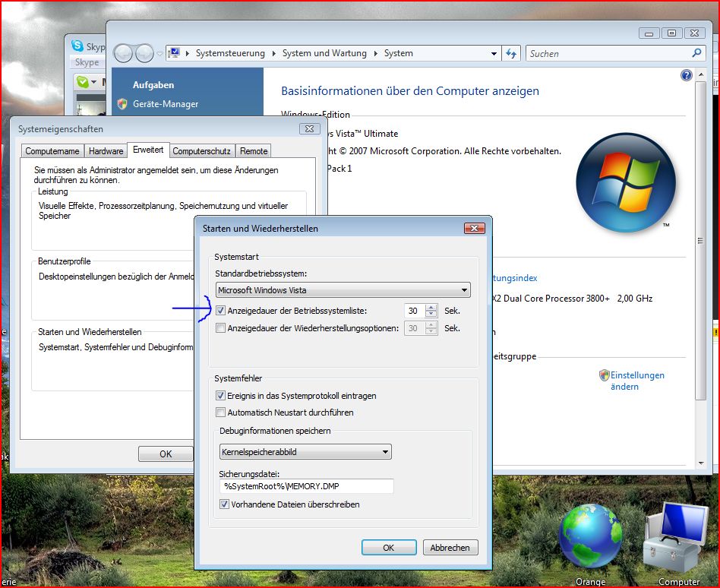Expand the arrow after System und Wartung breadcrumb

click(375, 54)
